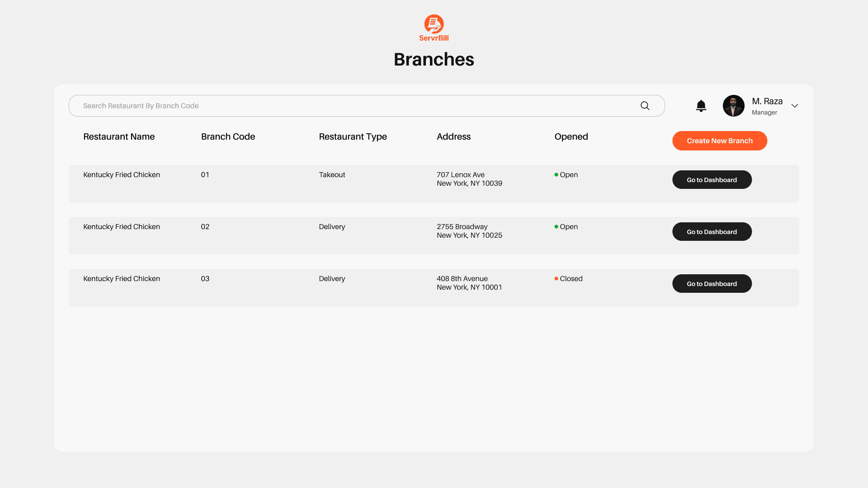Go to Dashboard for branch 02
Viewport: 868px width, 488px height.
pos(712,232)
